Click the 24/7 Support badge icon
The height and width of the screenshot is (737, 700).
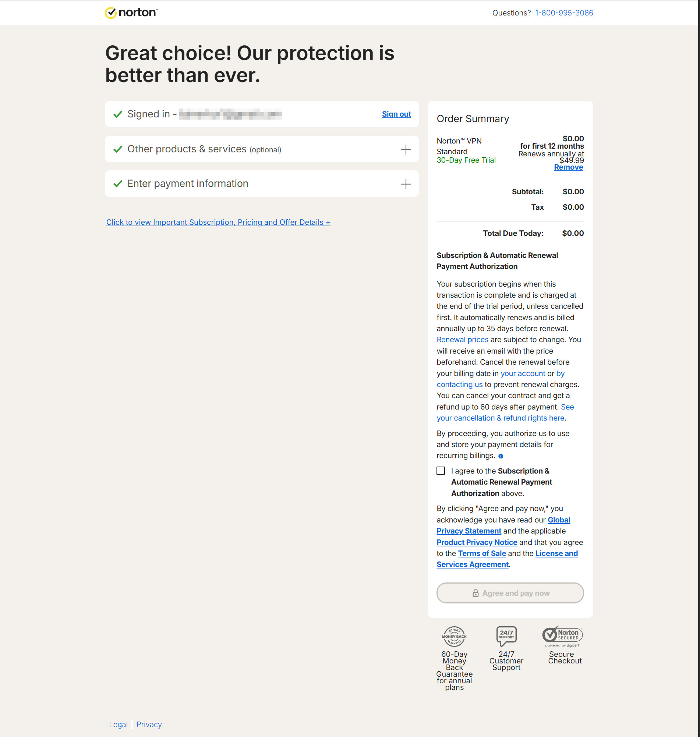pos(506,635)
